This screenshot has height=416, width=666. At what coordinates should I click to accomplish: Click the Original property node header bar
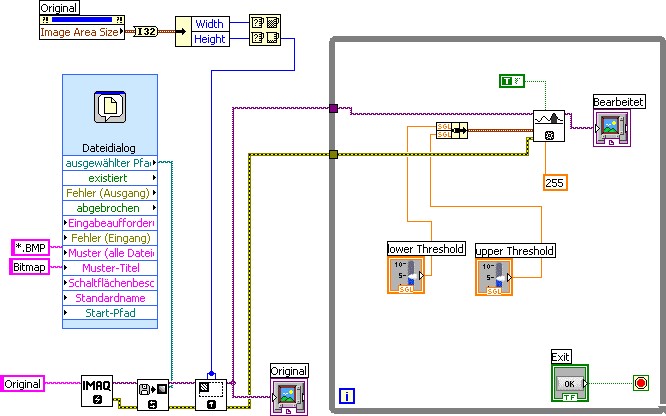click(x=82, y=20)
